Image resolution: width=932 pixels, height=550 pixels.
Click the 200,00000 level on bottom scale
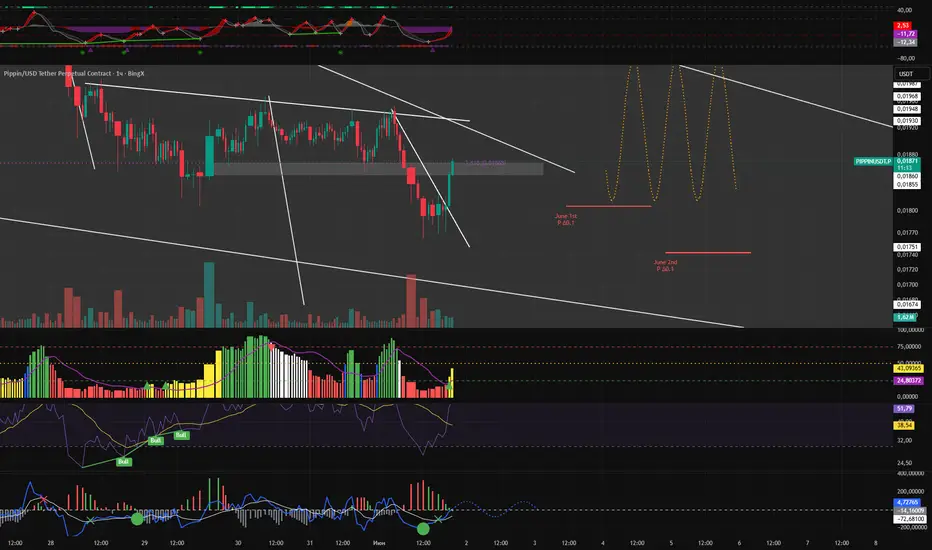910,492
